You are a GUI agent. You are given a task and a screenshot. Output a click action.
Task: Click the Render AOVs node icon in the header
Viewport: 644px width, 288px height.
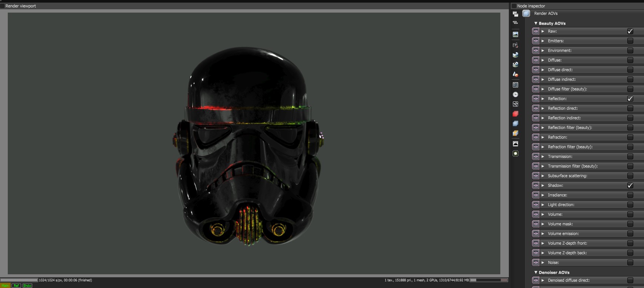pyautogui.click(x=526, y=13)
